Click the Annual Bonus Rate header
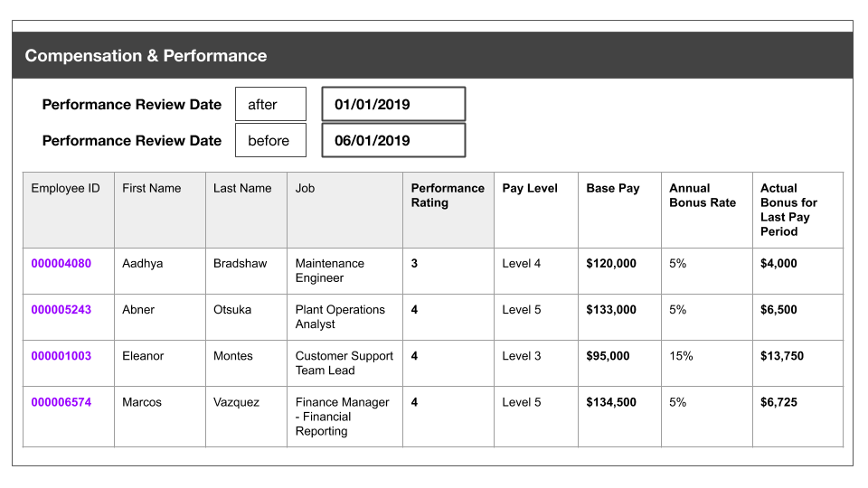 pos(703,195)
